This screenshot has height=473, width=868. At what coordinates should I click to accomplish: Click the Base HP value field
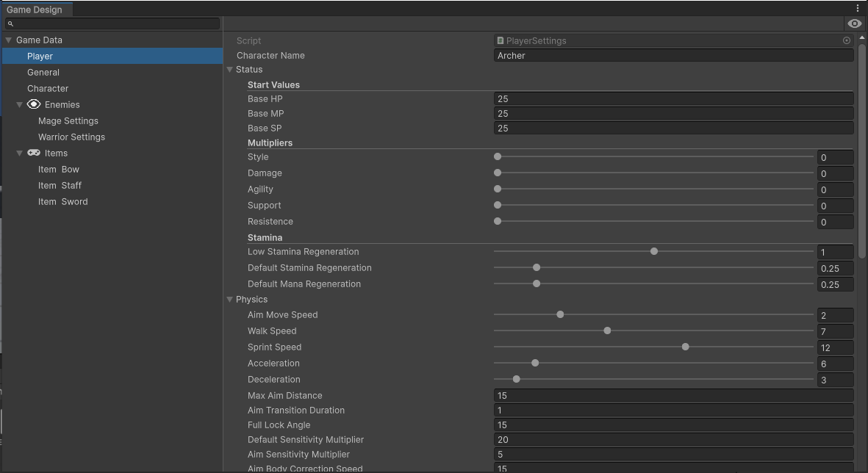coord(673,99)
